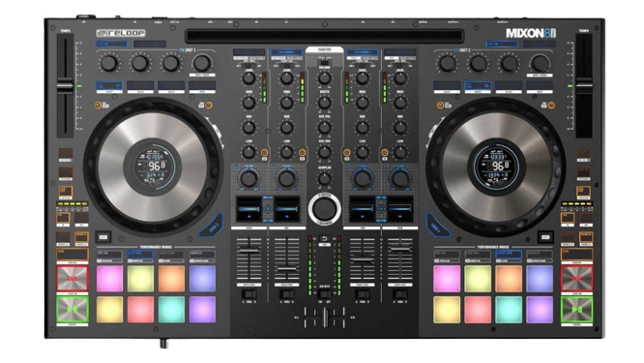
Task: Toggle the rightmost channel's orange headphone cue button
Action: click(385, 153)
